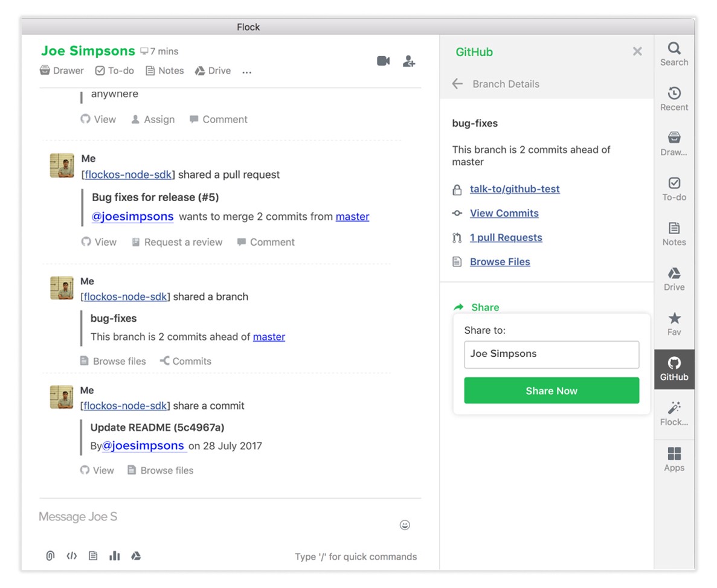Click the avatar on the share commit message

(x=62, y=397)
